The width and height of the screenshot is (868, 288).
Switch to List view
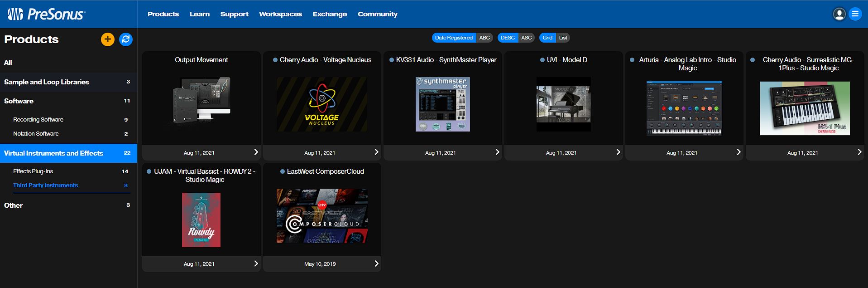563,38
